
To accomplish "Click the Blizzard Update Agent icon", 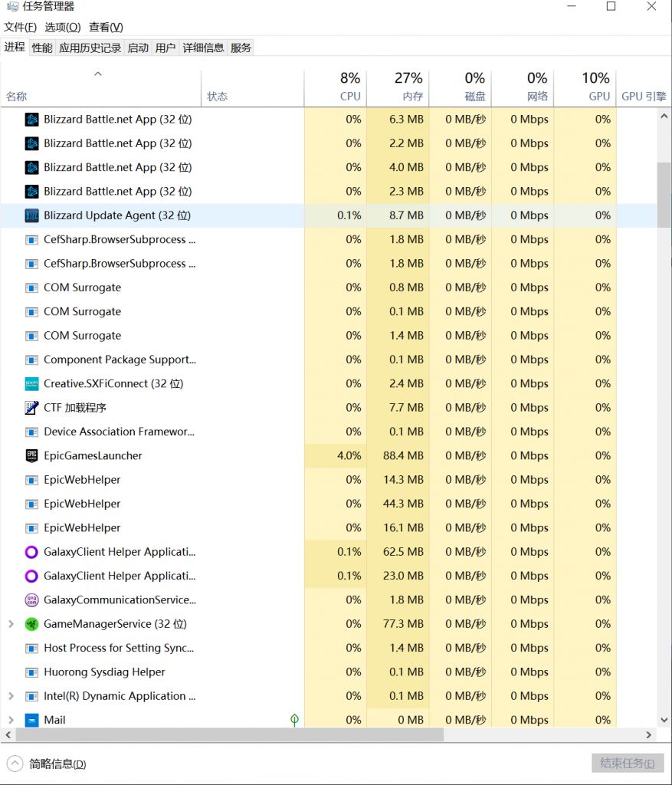I will click(31, 215).
